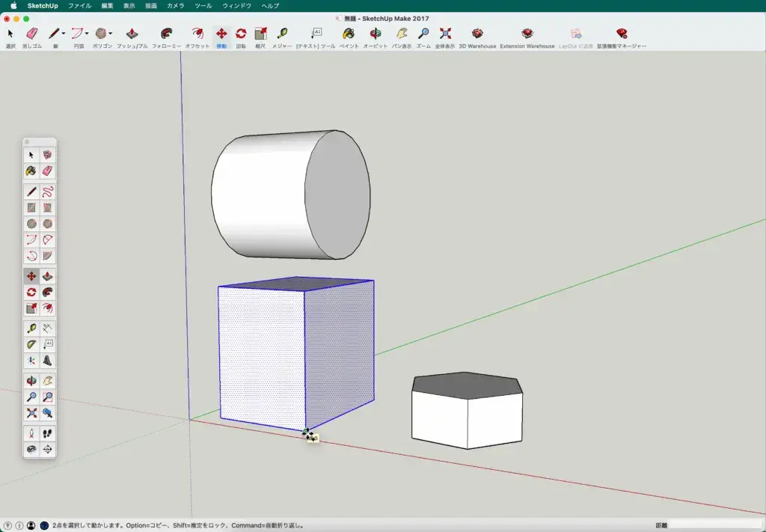Expand the 円弧 arc tool dropdown arrow
The width and height of the screenshot is (766, 532).
pos(87,34)
